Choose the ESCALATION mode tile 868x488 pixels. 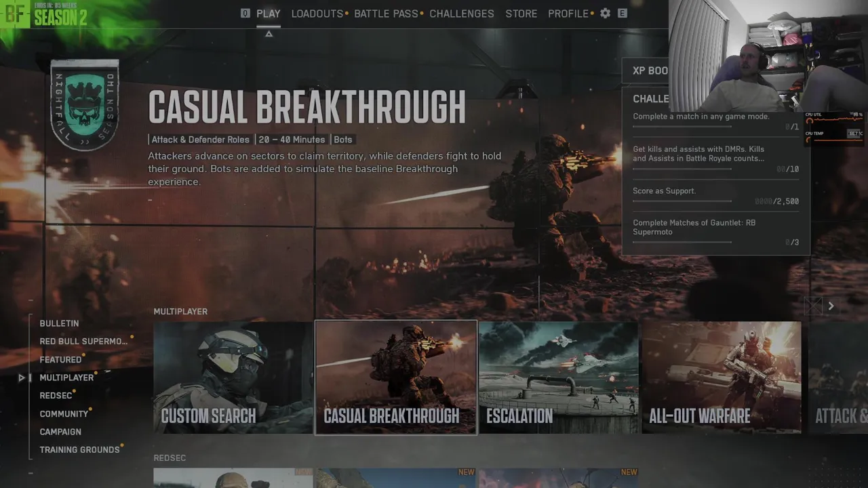(558, 378)
